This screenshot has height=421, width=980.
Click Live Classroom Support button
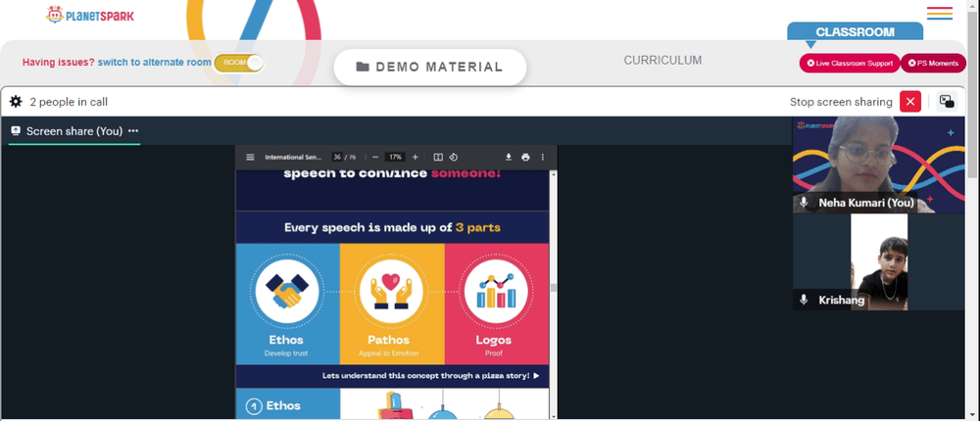[850, 63]
